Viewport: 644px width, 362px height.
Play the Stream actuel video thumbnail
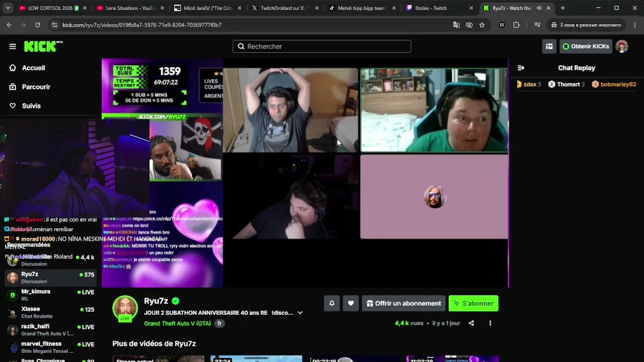click(x=158, y=359)
